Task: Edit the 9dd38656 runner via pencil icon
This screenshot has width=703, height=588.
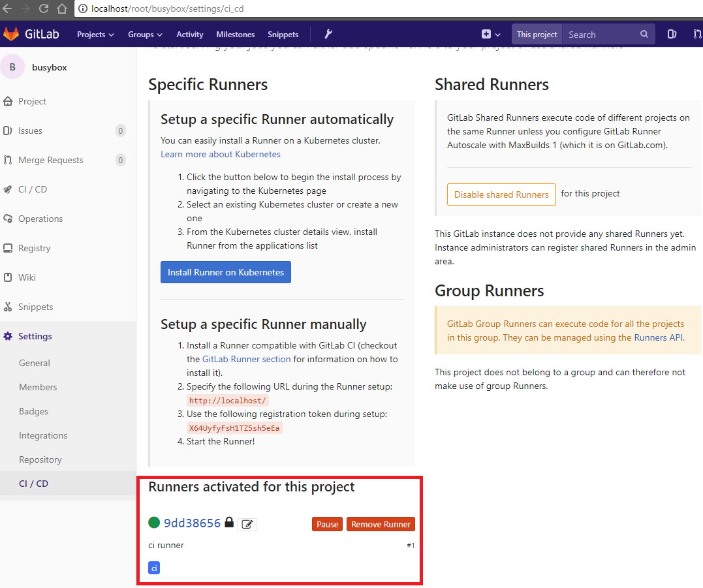Action: point(247,524)
